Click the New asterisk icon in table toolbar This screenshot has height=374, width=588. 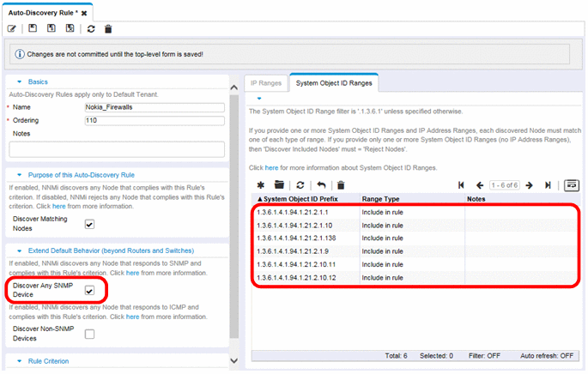(260, 184)
